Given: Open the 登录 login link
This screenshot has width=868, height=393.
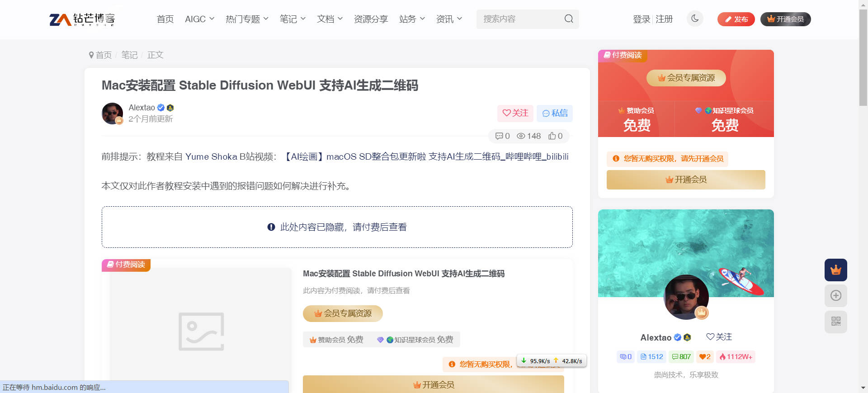Looking at the screenshot, I should (x=642, y=19).
